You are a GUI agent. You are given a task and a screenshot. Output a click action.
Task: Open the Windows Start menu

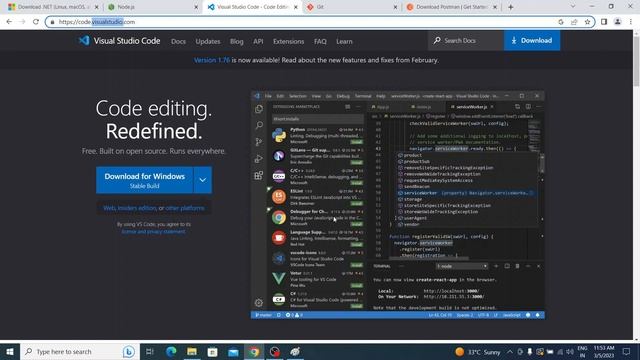point(9,351)
